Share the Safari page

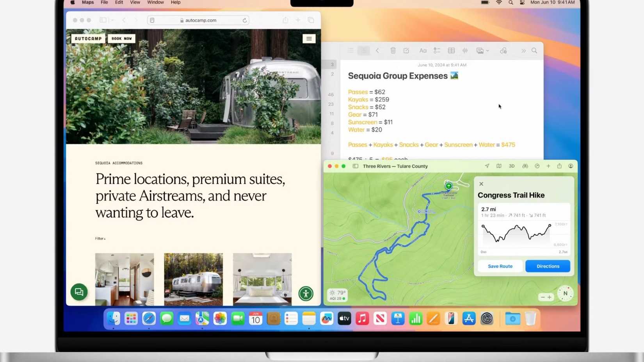[x=285, y=20]
